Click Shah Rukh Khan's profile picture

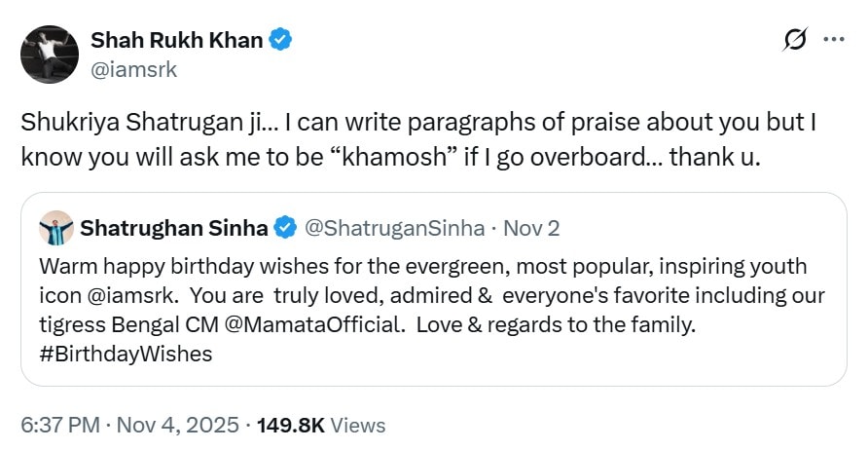tap(48, 55)
